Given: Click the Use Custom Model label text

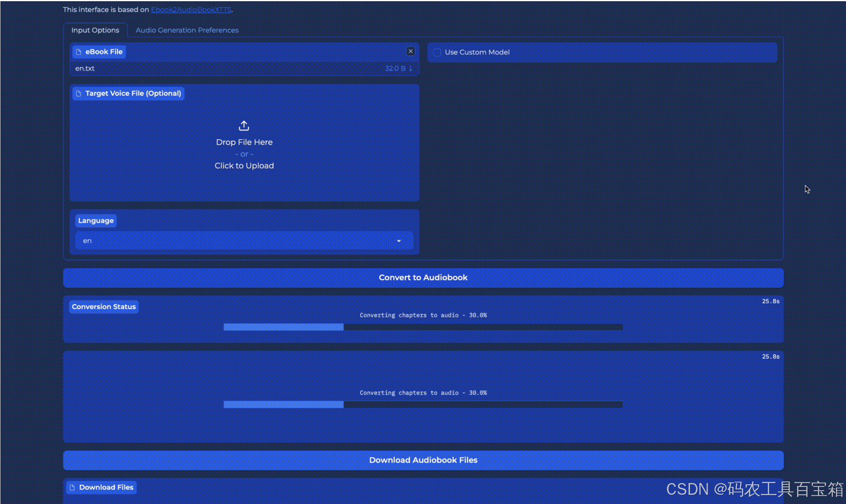Looking at the screenshot, I should pos(477,52).
